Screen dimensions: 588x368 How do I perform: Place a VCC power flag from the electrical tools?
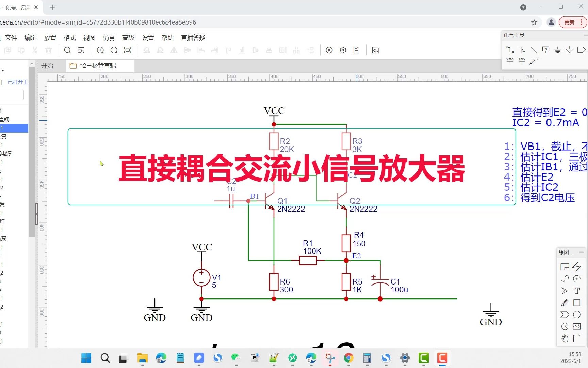point(510,61)
